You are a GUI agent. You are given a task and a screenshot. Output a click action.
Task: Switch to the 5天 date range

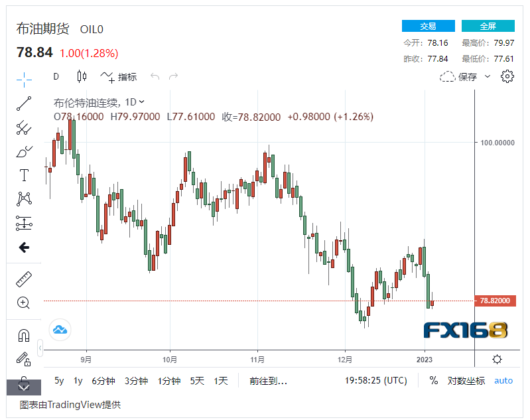197,380
